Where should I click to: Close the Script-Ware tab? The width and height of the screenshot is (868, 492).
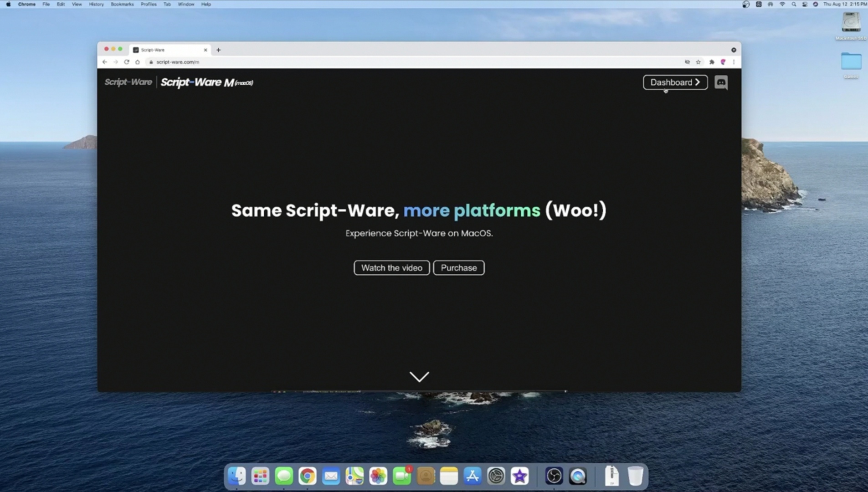[205, 50]
